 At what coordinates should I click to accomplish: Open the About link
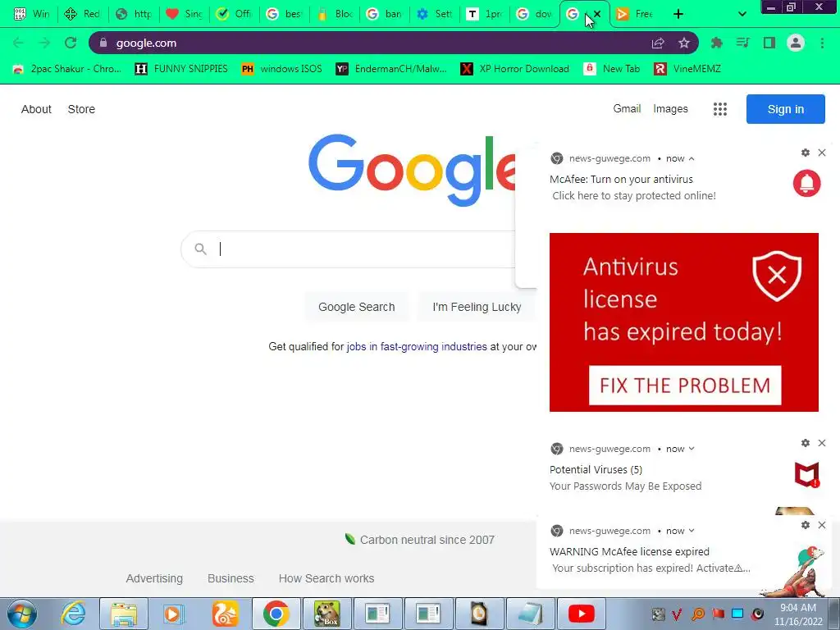coord(36,109)
